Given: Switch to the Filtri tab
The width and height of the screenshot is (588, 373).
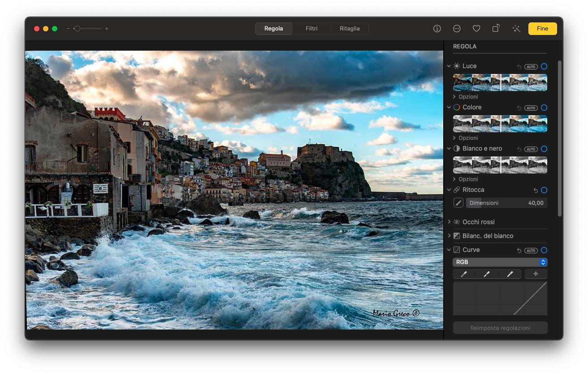Looking at the screenshot, I should 311,29.
